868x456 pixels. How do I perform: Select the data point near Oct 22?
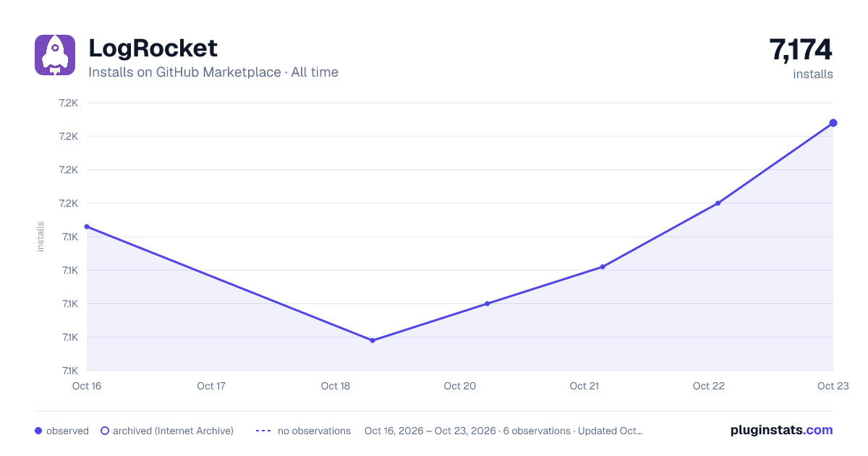pos(718,203)
